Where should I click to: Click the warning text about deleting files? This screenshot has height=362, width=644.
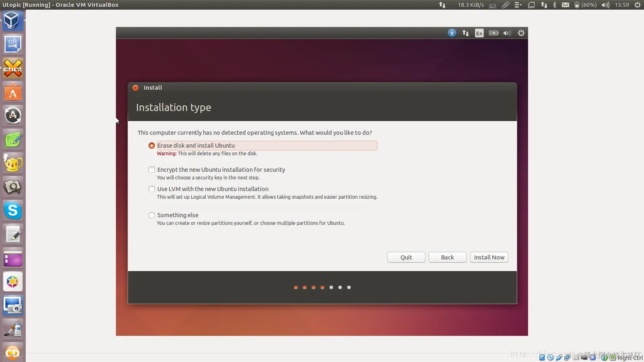point(207,154)
